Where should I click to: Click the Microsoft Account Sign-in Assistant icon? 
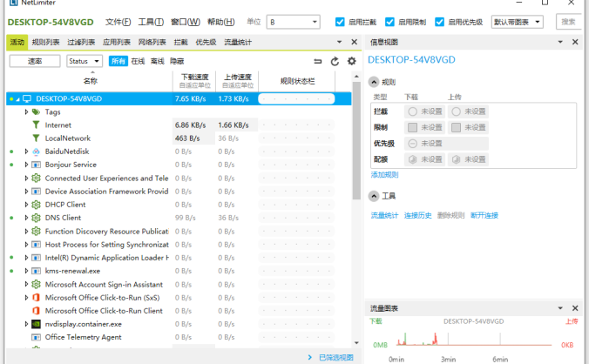pos(36,284)
